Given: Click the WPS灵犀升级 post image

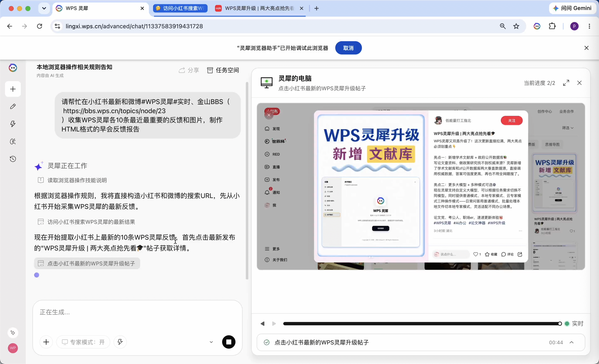Looking at the screenshot, I should click(x=371, y=186).
